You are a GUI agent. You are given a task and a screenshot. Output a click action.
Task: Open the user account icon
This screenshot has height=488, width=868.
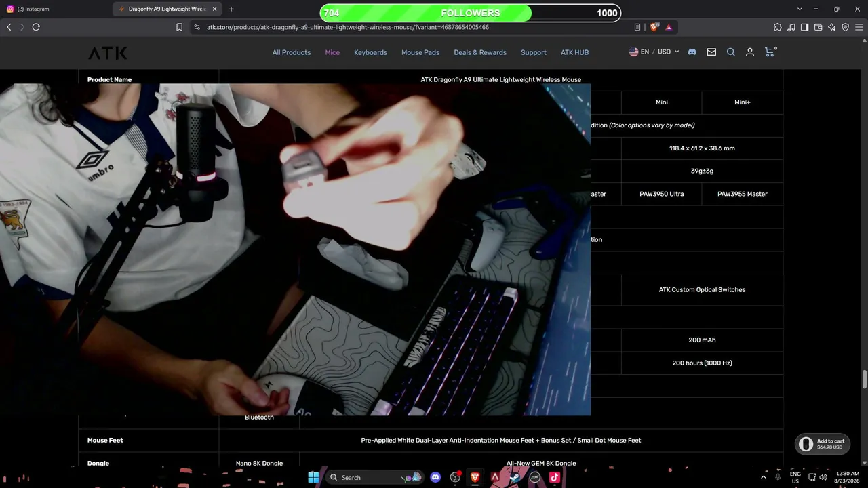pos(750,52)
